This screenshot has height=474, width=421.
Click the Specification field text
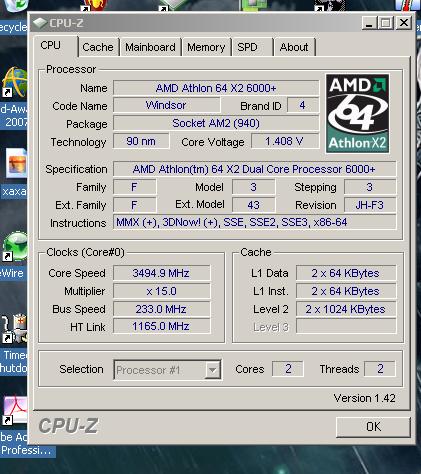254,169
